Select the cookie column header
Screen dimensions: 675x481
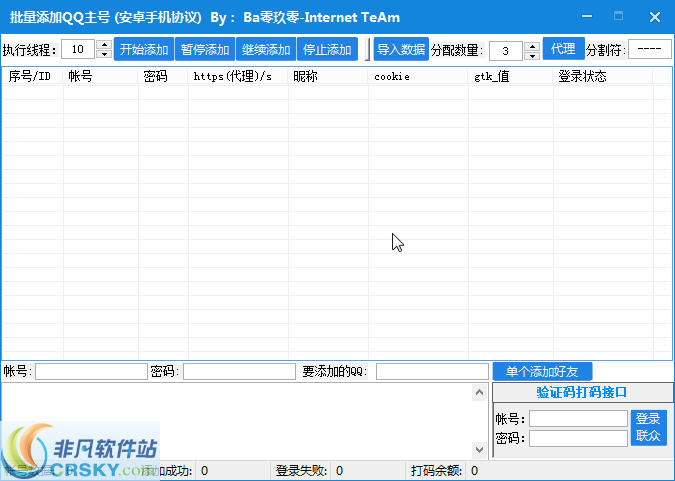click(x=418, y=77)
